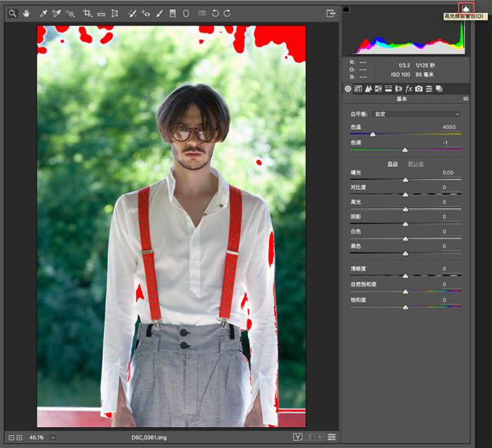Click the exposure (曝光) slider handle
The height and width of the screenshot is (448, 492).
[x=405, y=180]
